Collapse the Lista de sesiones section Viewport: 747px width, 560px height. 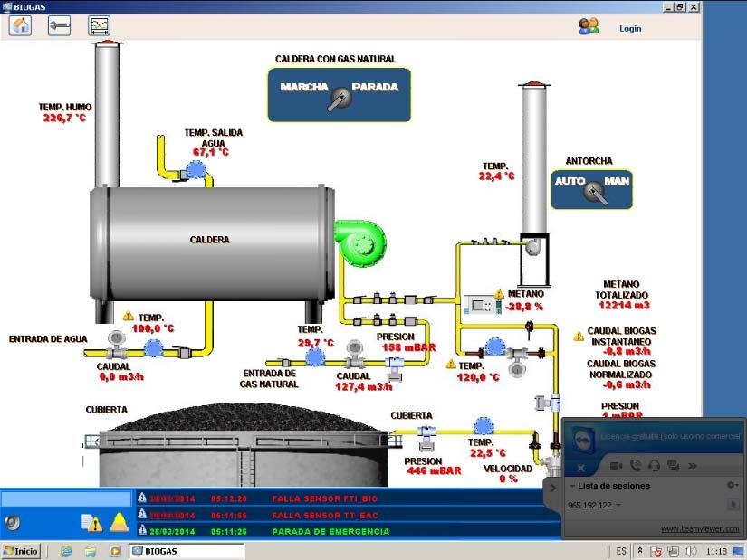click(x=572, y=486)
